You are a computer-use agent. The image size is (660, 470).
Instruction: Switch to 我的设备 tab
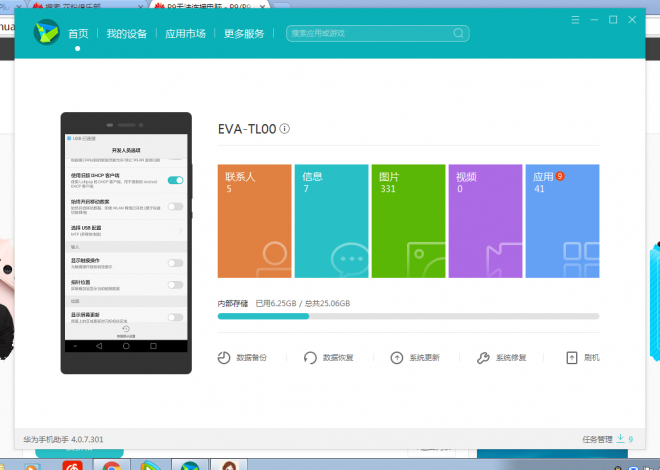(x=127, y=34)
